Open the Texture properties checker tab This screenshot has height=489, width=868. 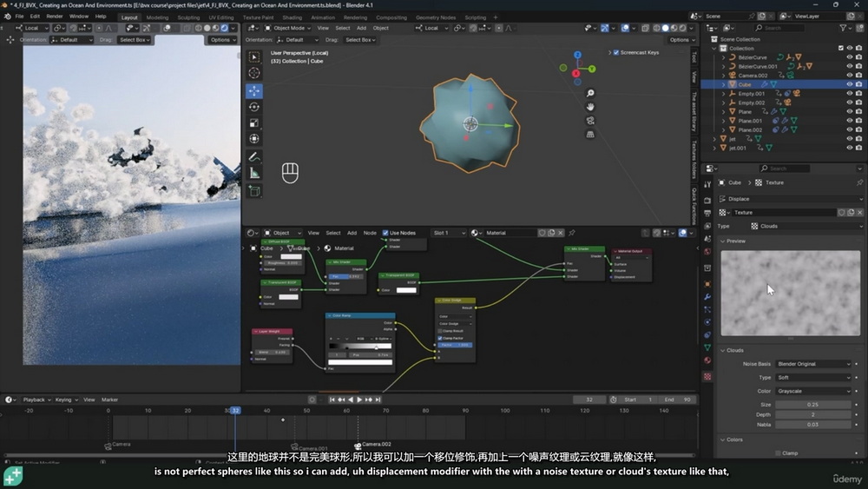click(707, 377)
